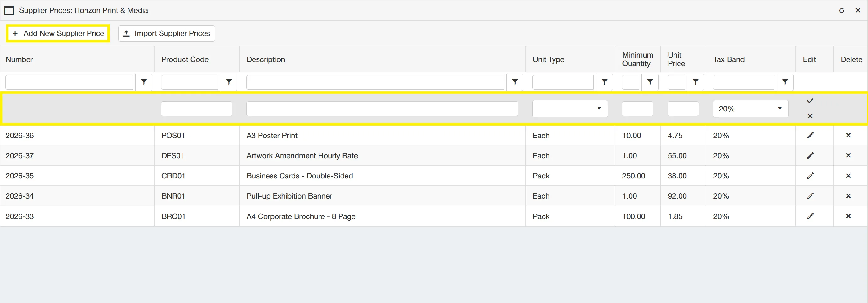Click Add New Supplier Price button

[x=58, y=33]
